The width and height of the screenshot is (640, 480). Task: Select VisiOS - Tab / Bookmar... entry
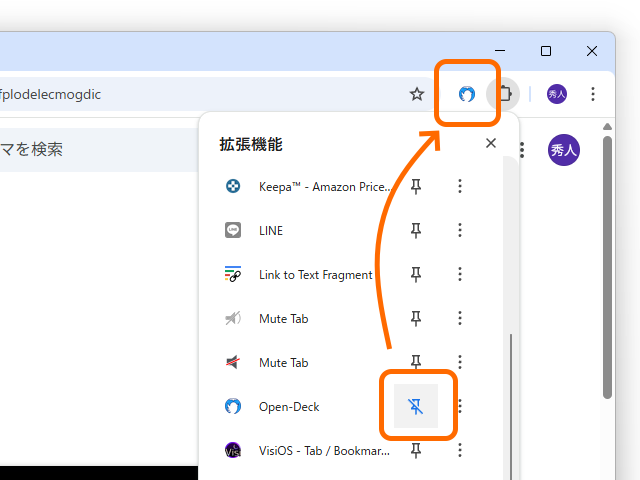click(x=324, y=451)
